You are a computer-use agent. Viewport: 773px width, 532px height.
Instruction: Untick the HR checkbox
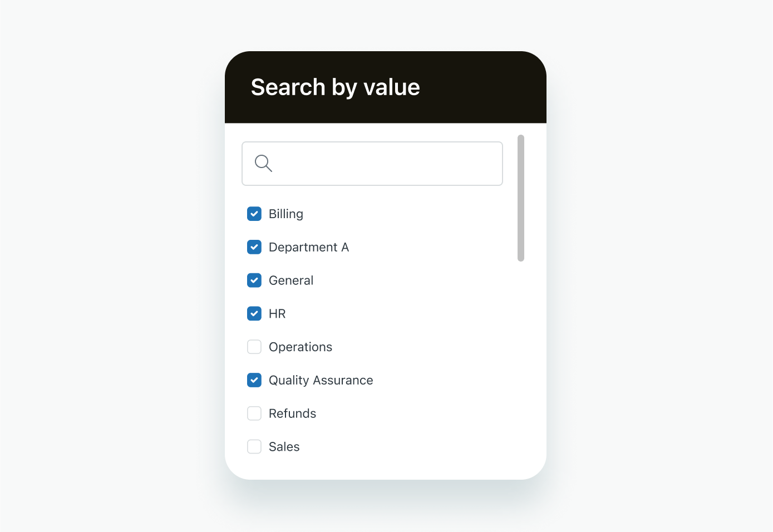(x=254, y=314)
